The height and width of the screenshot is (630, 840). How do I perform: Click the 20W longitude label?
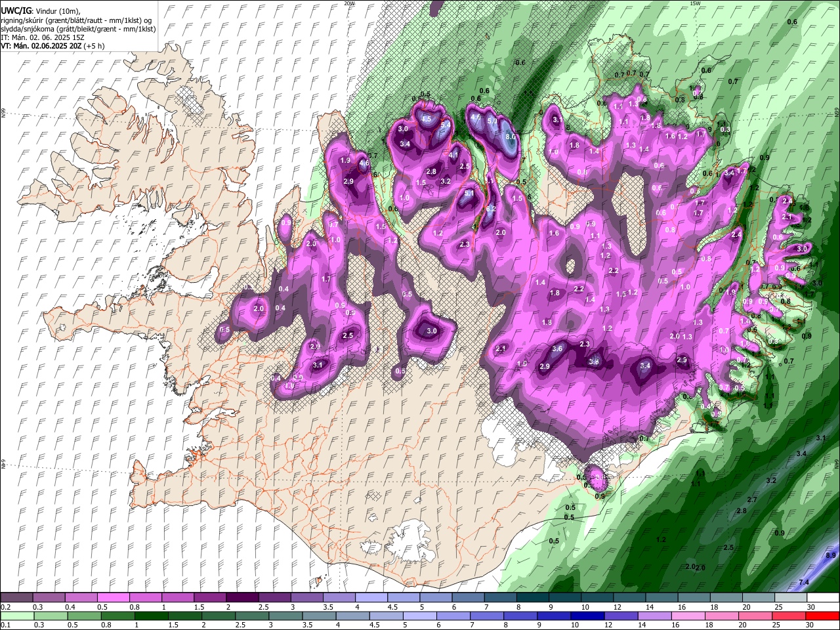coord(349,3)
